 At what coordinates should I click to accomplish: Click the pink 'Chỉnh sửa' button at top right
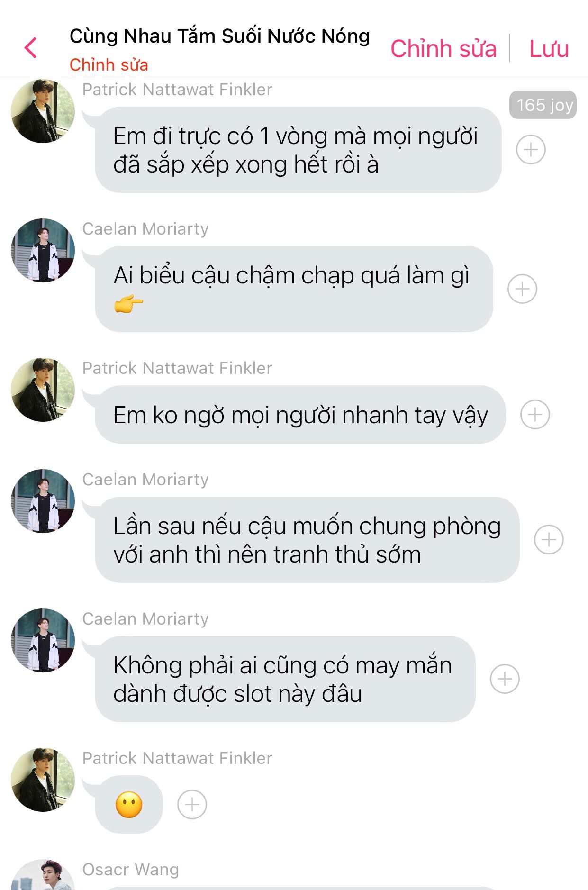[x=443, y=48]
